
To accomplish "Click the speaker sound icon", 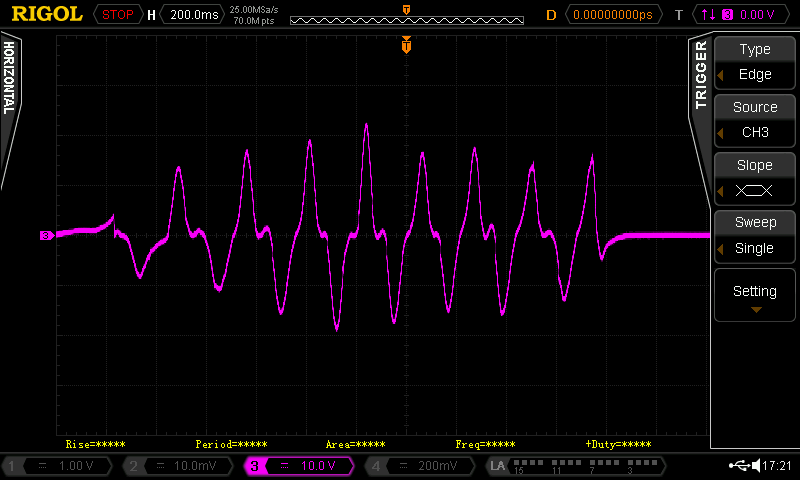I will (x=756, y=465).
